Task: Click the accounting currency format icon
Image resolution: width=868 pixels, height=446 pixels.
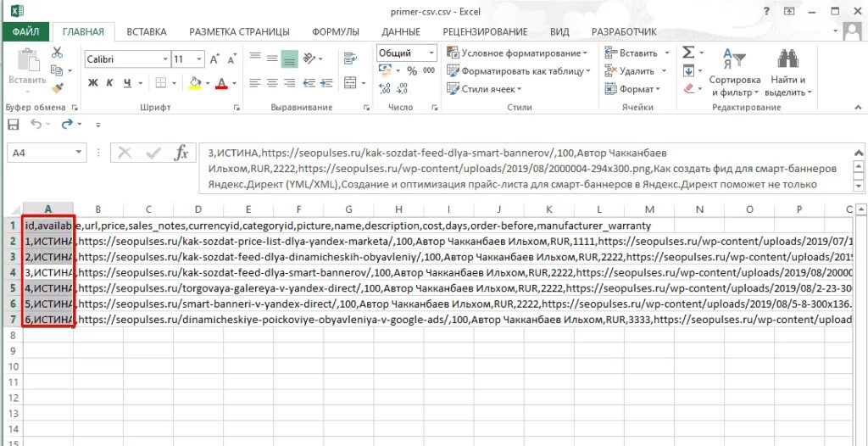Action: click(x=385, y=70)
